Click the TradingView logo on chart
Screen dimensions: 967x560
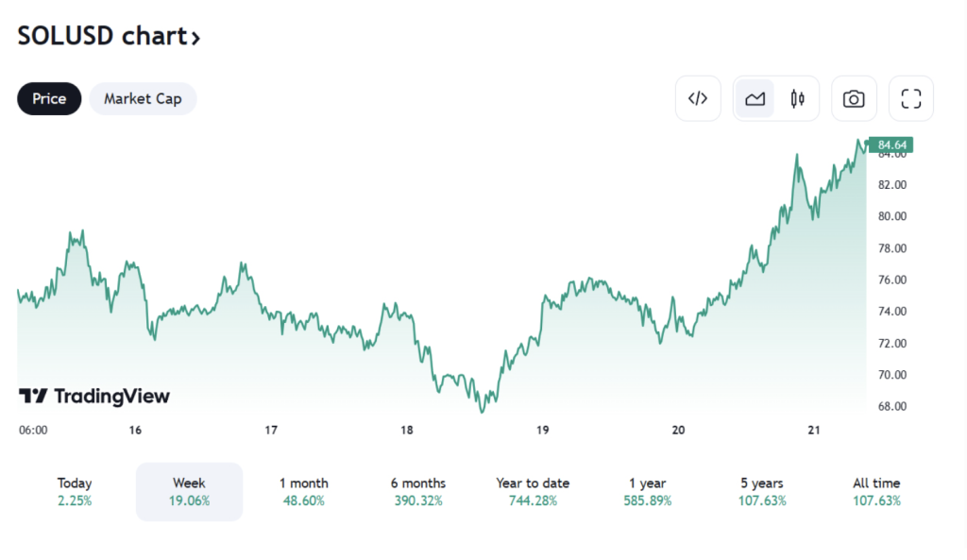[94, 396]
